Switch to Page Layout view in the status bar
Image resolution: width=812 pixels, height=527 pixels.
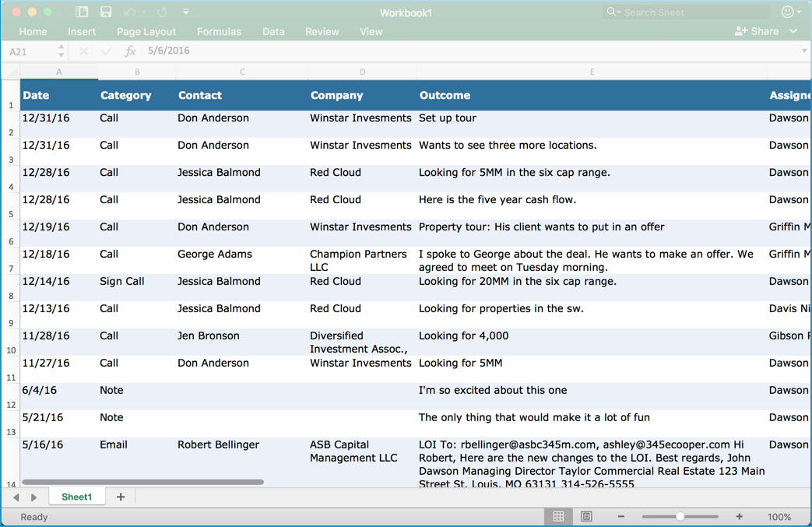point(585,516)
